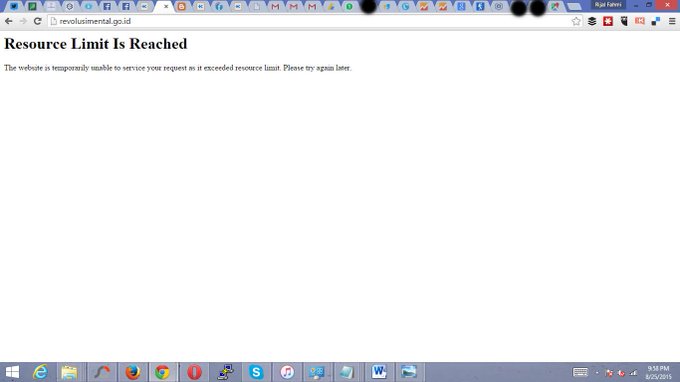Switch to the Blogger tab
The height and width of the screenshot is (382, 680).
click(x=182, y=7)
